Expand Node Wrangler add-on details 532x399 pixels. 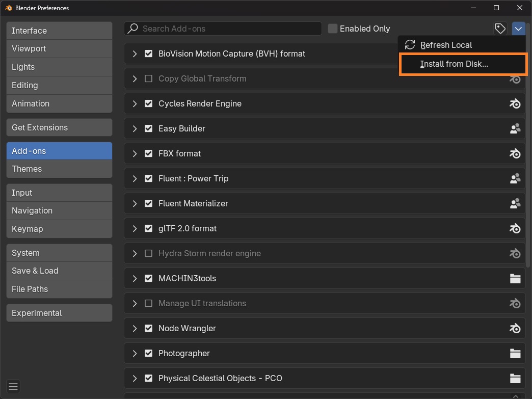click(135, 329)
